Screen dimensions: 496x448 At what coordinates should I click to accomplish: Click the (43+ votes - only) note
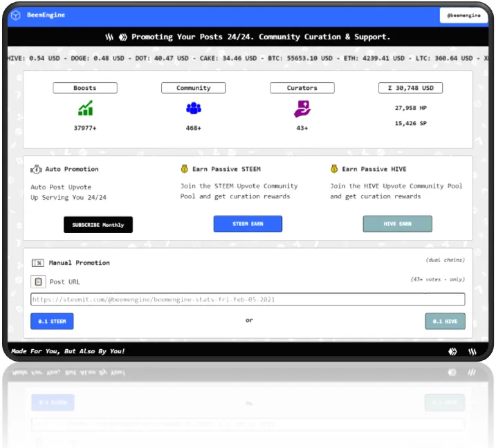tap(438, 279)
